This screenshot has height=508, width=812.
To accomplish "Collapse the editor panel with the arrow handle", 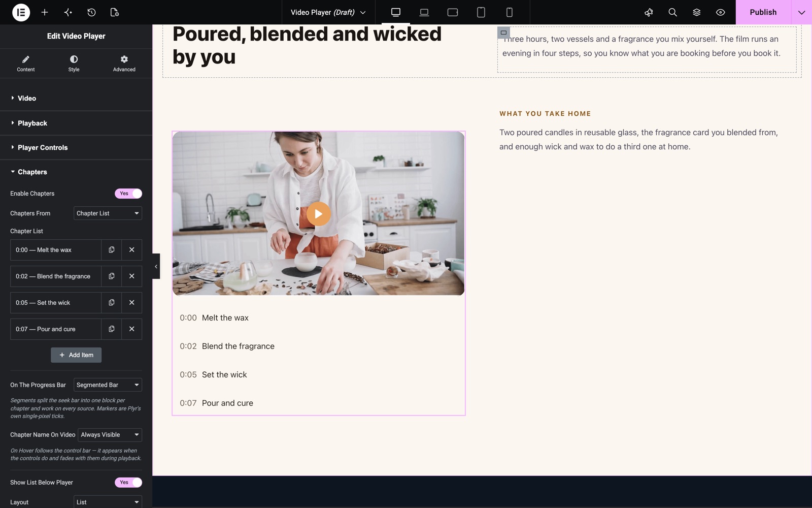I will (x=156, y=266).
